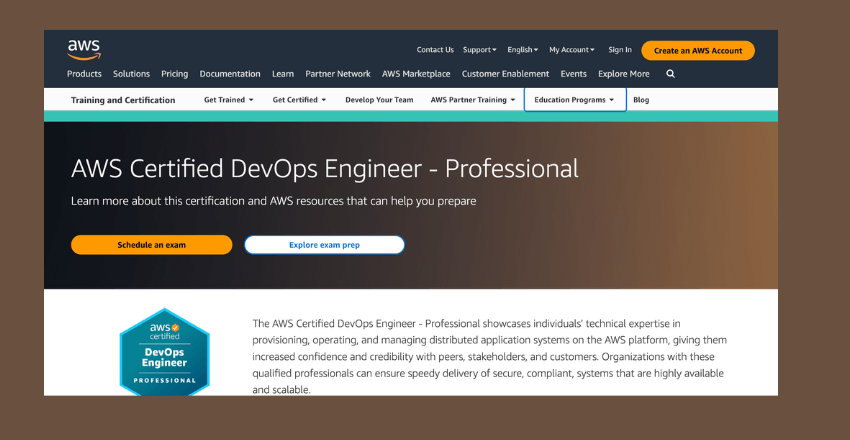Screen dimensions: 850x440
Task: Click Create an AWS Account button
Action: [x=698, y=50]
